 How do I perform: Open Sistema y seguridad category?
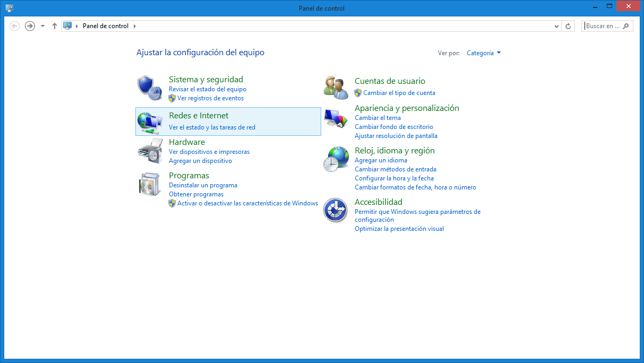coord(206,80)
